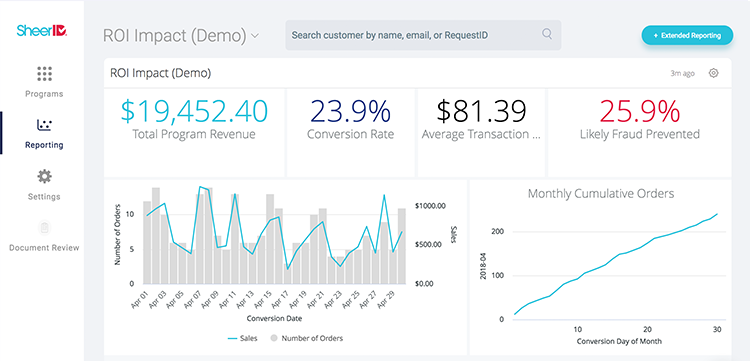Viewport: 750px width, 361px height.
Task: Click the Monthly Cumulative Orders chart title
Action: 601,194
